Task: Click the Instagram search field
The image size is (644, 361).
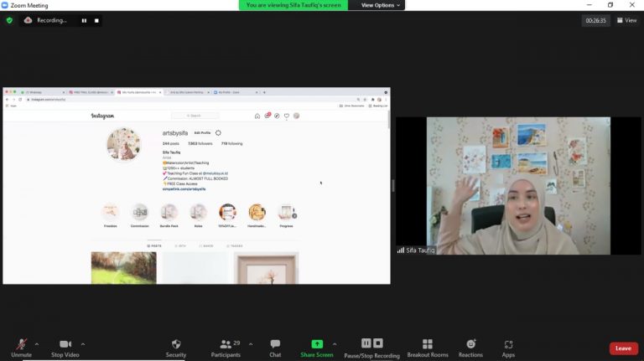Action: click(x=195, y=116)
